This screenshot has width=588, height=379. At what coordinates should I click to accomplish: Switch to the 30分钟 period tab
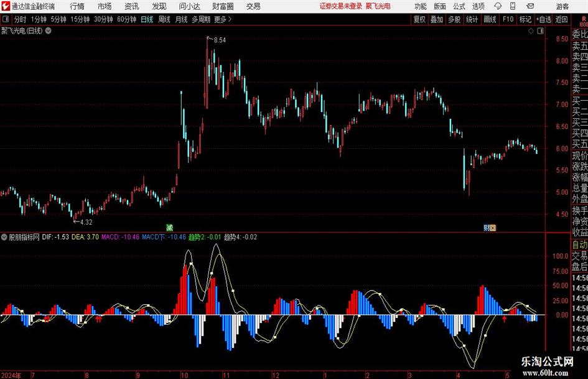[103, 19]
